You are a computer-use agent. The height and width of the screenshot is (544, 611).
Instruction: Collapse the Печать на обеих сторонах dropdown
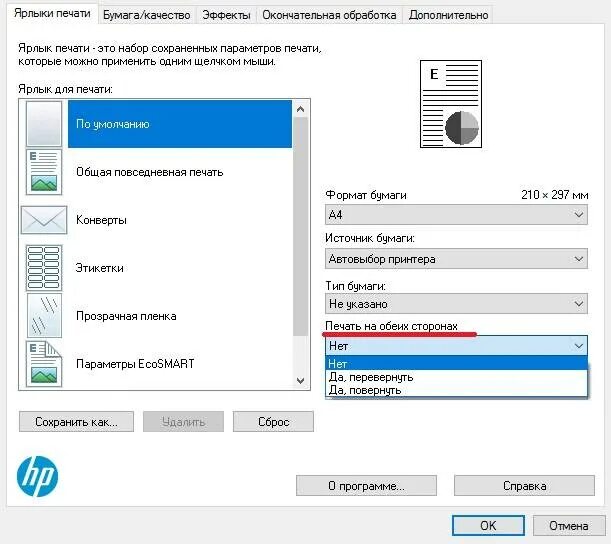[x=456, y=346]
